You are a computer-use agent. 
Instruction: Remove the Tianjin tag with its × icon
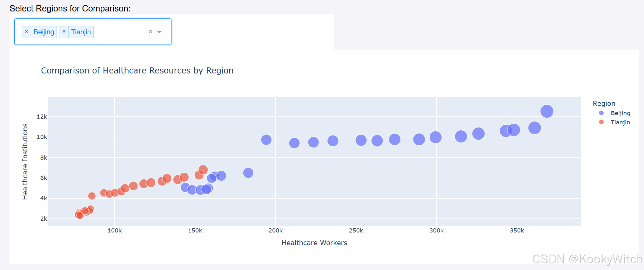tap(64, 31)
